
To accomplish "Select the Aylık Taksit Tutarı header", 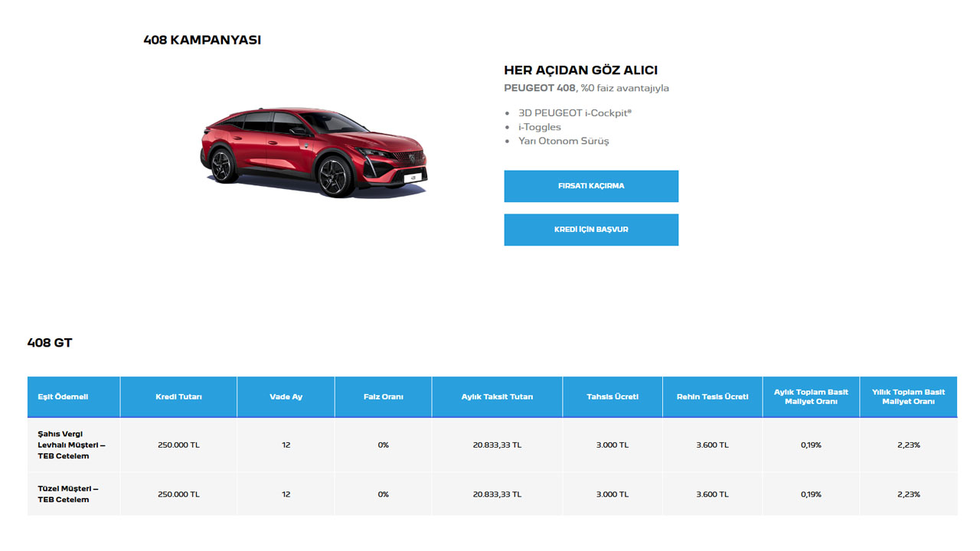I will 497,396.
